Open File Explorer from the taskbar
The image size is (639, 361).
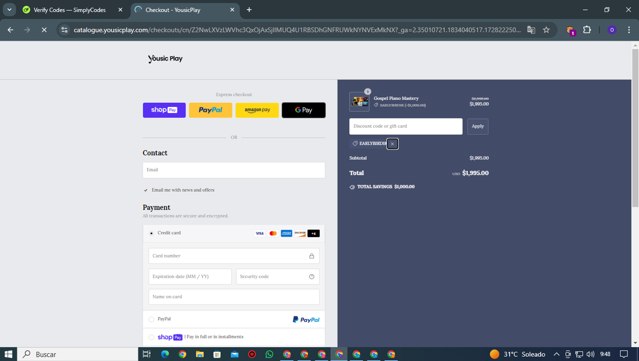point(200,354)
